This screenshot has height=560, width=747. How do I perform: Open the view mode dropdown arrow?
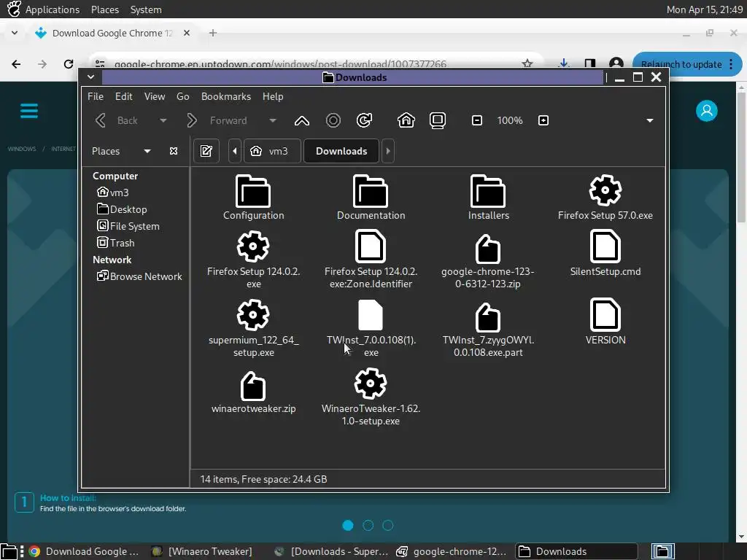649,120
